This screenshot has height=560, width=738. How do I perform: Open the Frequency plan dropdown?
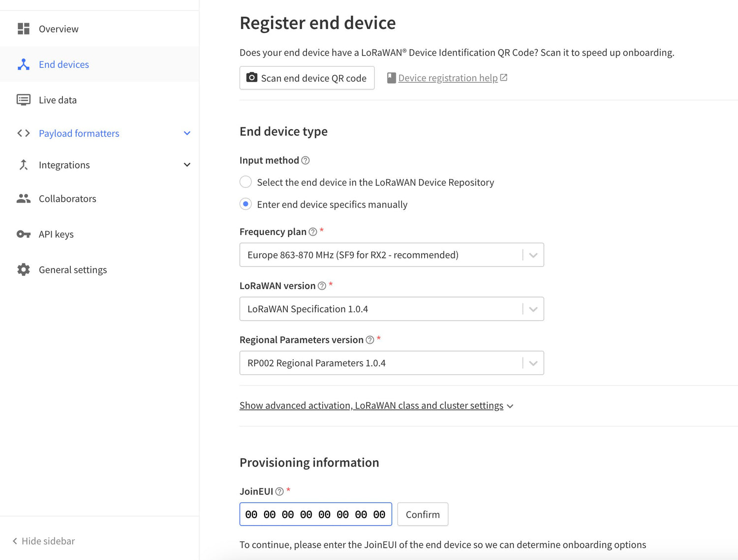coord(533,255)
